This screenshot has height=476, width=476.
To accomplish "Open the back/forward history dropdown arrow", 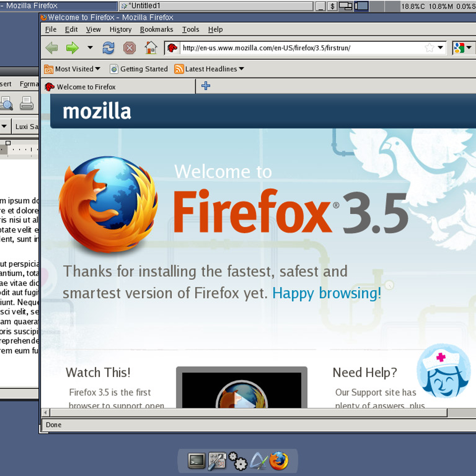I will coord(90,48).
